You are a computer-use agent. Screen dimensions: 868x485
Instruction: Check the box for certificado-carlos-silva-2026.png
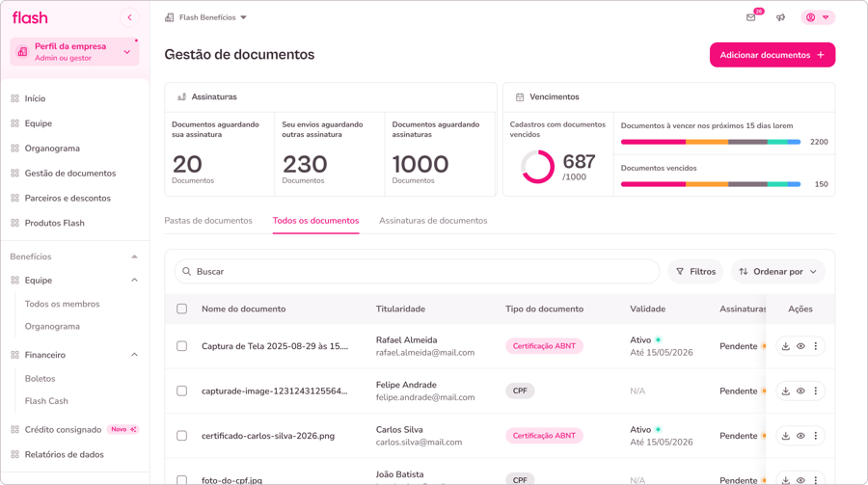(x=181, y=436)
